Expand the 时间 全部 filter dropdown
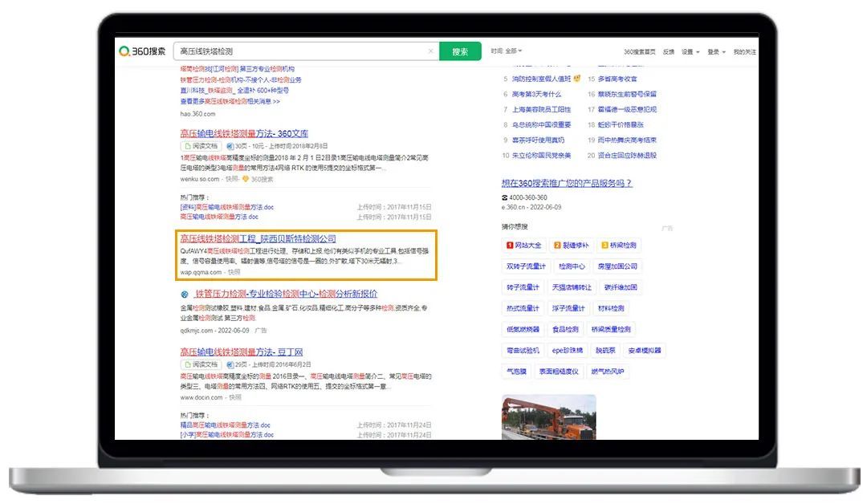867x504 pixels. coord(507,51)
